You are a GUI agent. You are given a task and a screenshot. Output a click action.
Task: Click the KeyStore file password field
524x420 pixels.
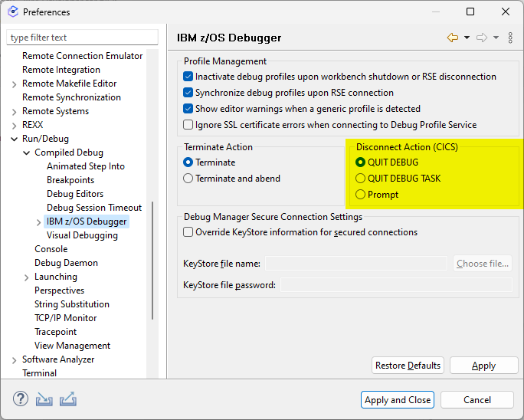(x=396, y=285)
